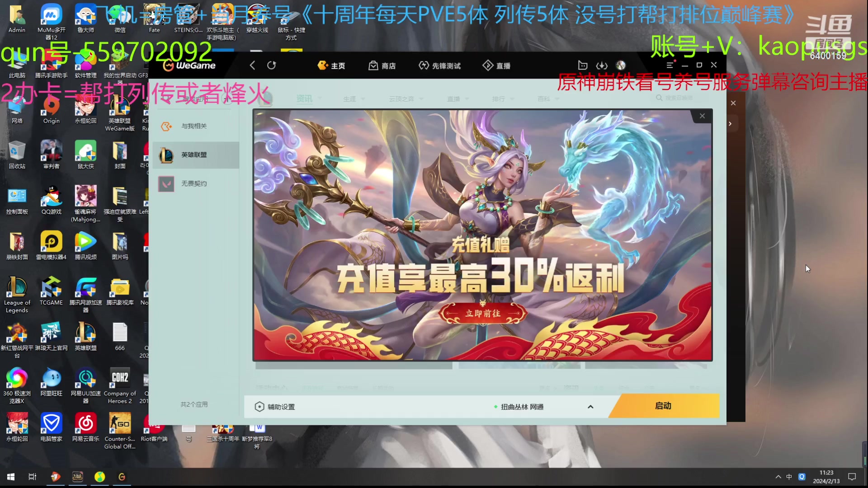
Task: Open Counter-Strike Global Offensive shortcut
Action: click(120, 431)
